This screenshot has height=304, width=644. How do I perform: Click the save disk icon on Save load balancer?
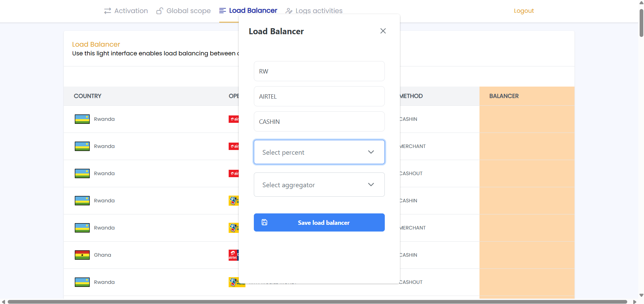coord(265,222)
